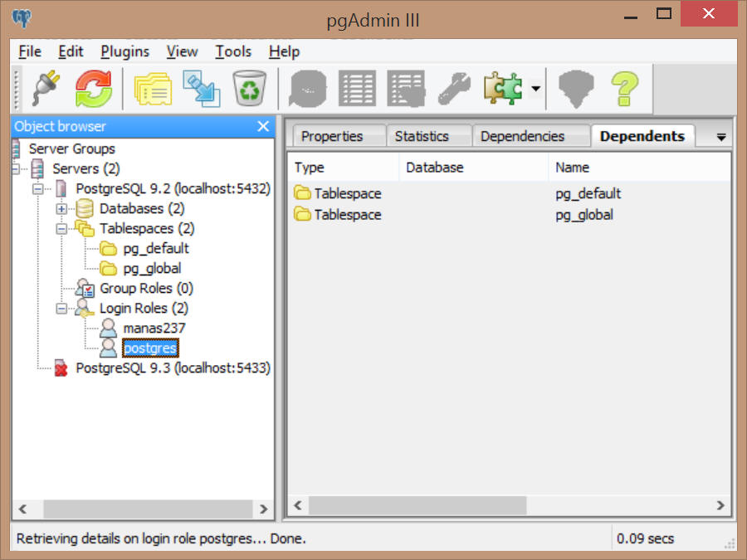Select the postgres login role

point(150,348)
